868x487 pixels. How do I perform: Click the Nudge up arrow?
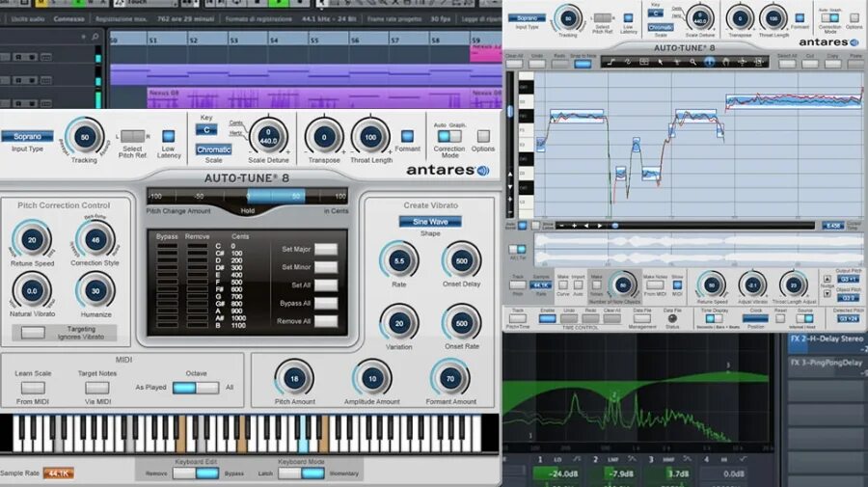[x=827, y=279]
